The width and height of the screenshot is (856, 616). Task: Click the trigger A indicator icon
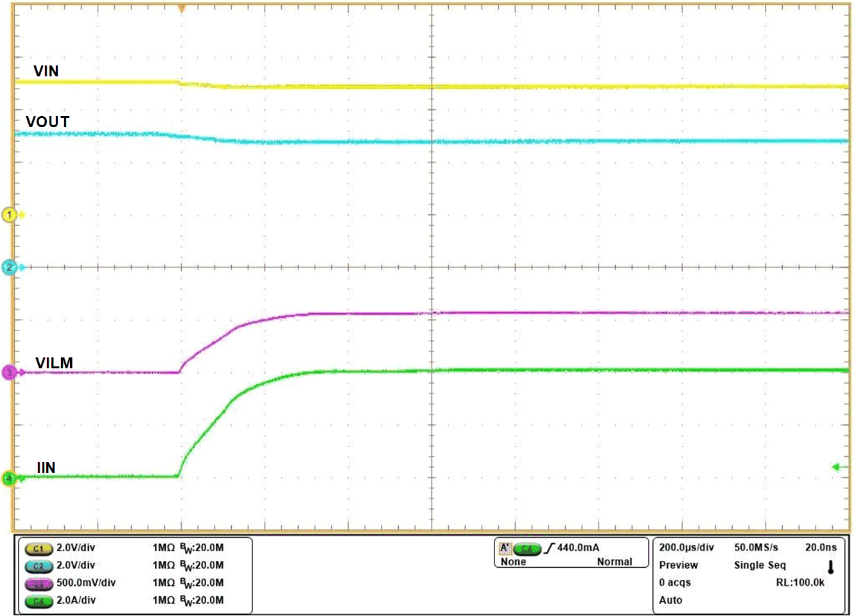coord(505,548)
